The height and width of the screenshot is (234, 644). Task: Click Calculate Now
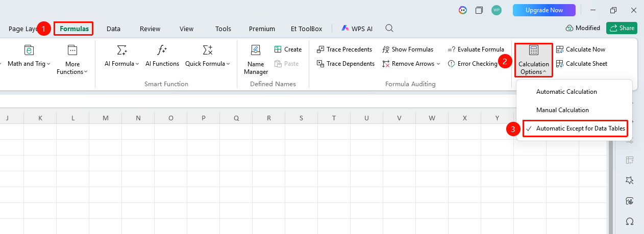581,49
